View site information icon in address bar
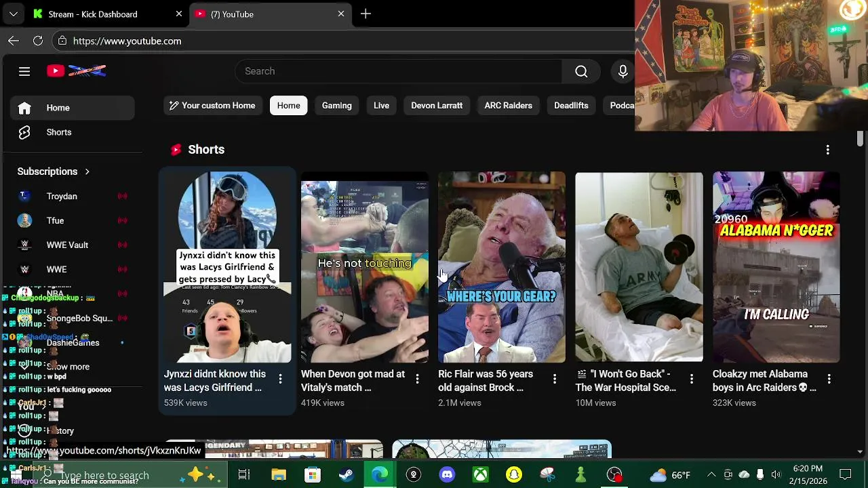Image resolution: width=868 pixels, height=488 pixels. [x=62, y=41]
